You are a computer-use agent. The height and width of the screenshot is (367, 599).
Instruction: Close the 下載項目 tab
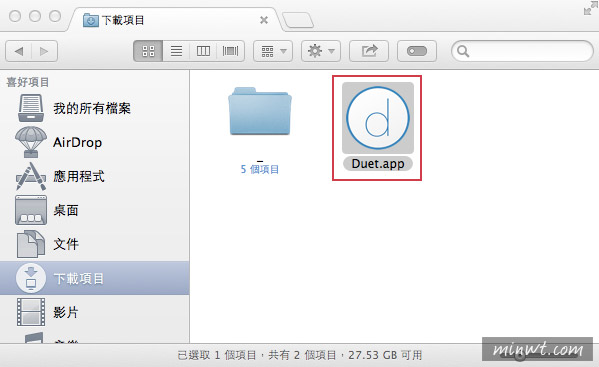(x=264, y=20)
